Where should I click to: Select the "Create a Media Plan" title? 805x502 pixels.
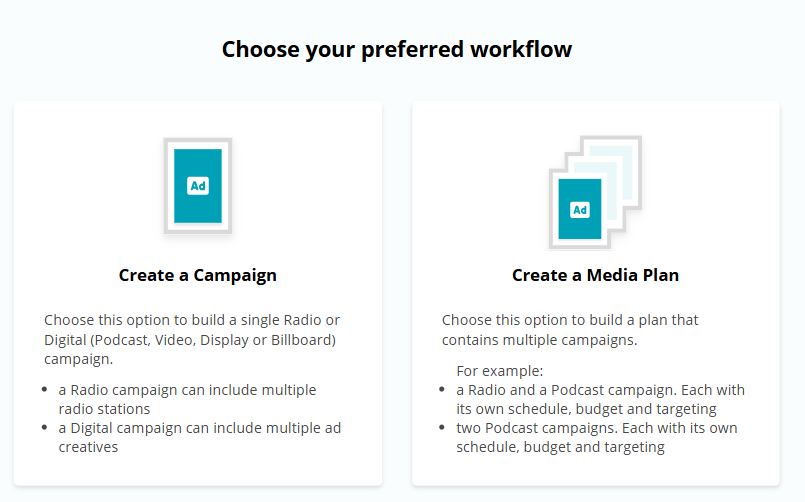coord(595,275)
